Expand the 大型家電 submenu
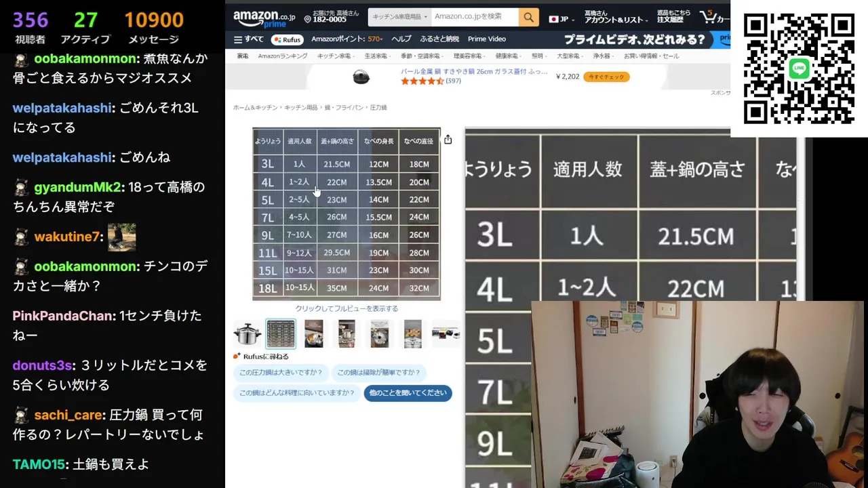Image resolution: width=868 pixels, height=488 pixels. [x=569, y=56]
